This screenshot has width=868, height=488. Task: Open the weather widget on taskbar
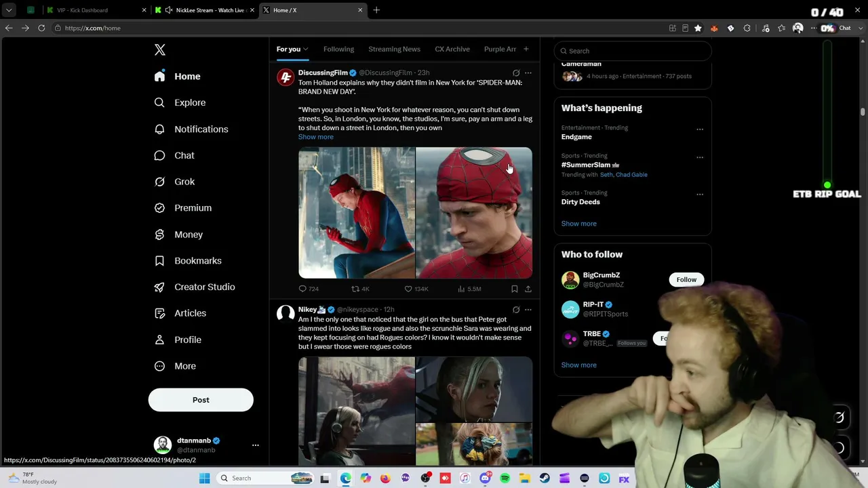point(33,478)
